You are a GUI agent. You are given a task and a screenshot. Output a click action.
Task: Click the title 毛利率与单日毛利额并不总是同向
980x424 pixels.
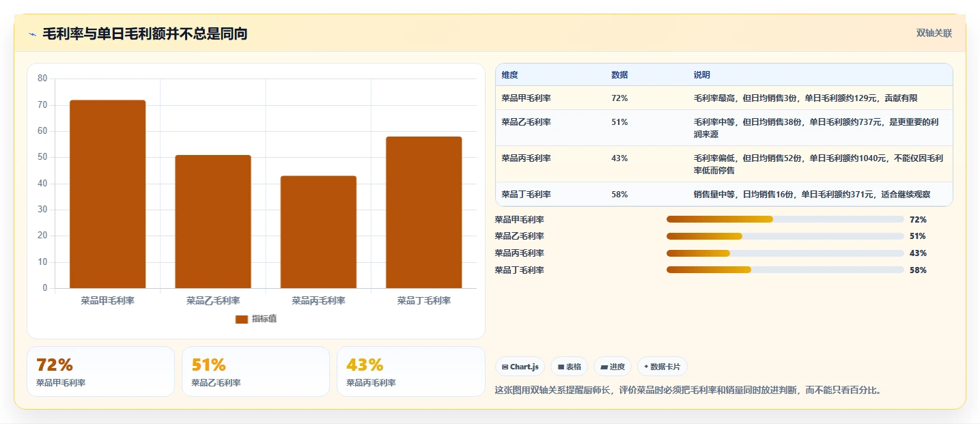pyautogui.click(x=145, y=33)
